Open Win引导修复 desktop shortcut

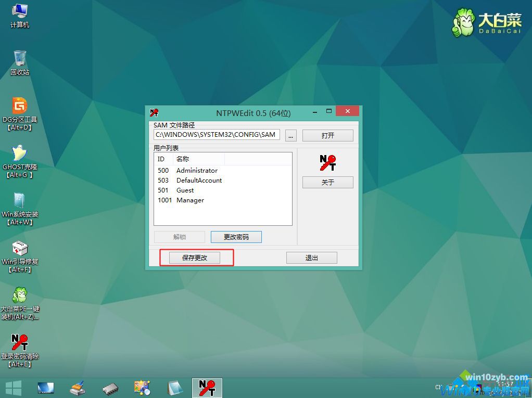20,248
